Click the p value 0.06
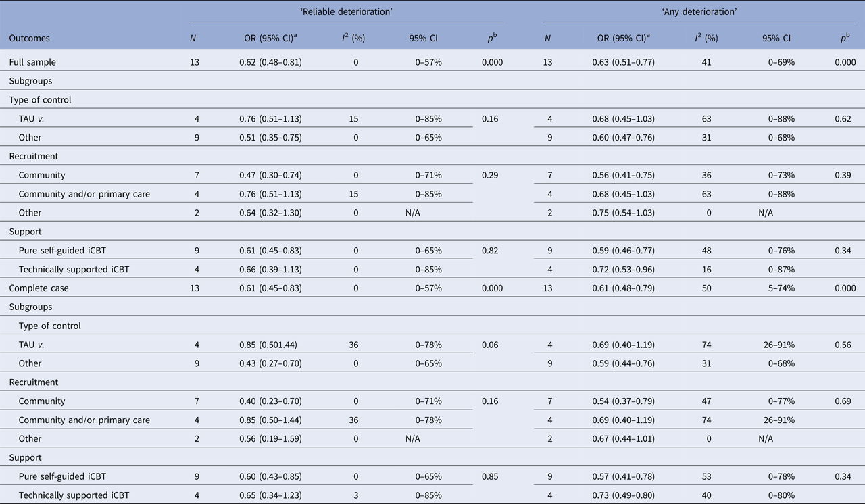 point(491,345)
